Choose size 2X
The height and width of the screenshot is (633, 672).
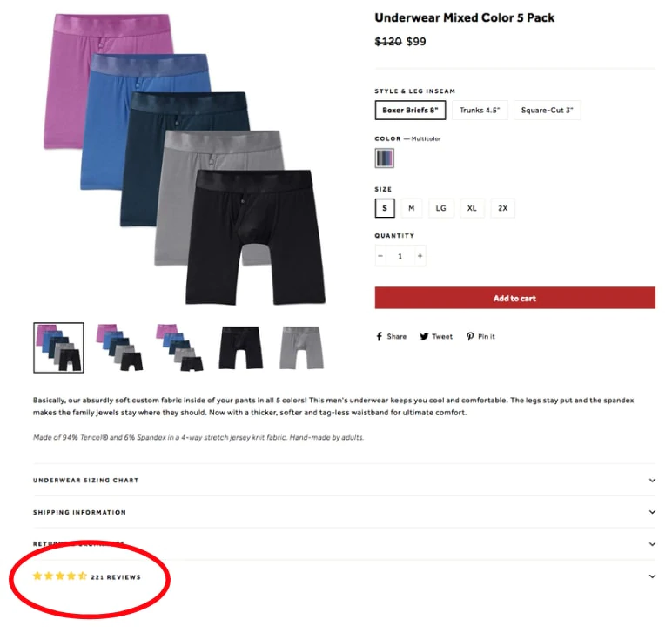point(502,208)
